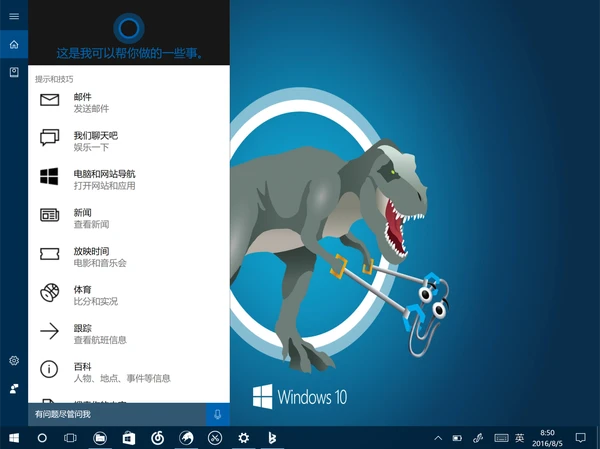
Task: Open Cortana settings gear in sidebar
Action: coord(14,360)
